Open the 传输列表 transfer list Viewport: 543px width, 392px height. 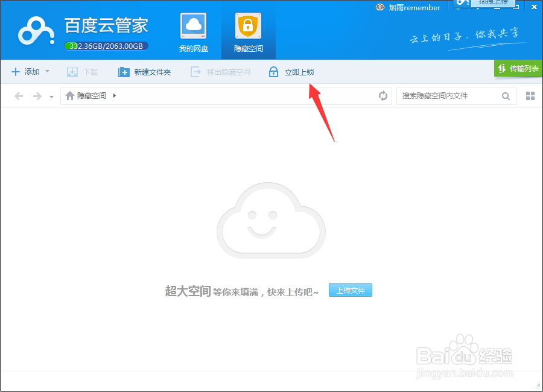coord(518,69)
